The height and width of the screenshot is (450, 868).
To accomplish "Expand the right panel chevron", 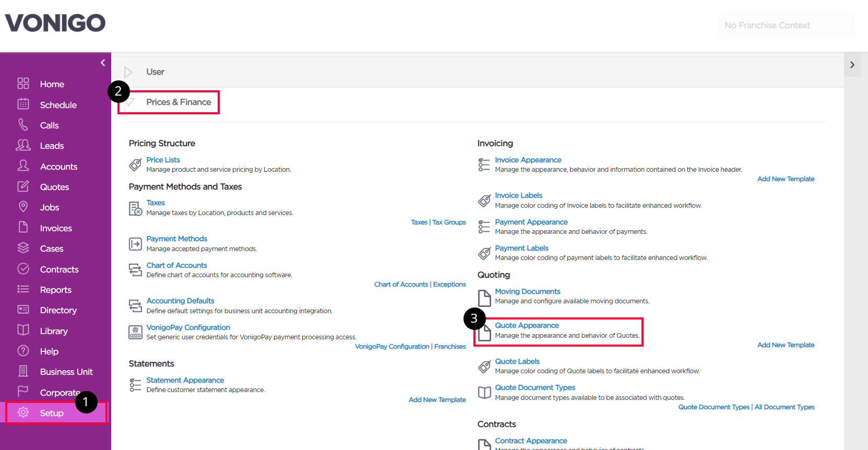I will 852,65.
